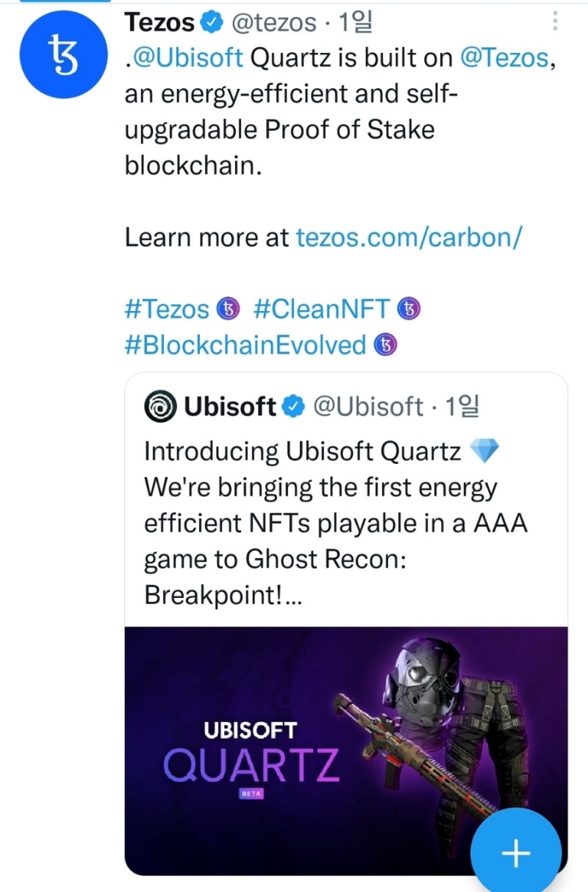Tap the Tezos emoji after #BlockchainEvolved
Image resolution: width=588 pixels, height=892 pixels.
tap(386, 344)
